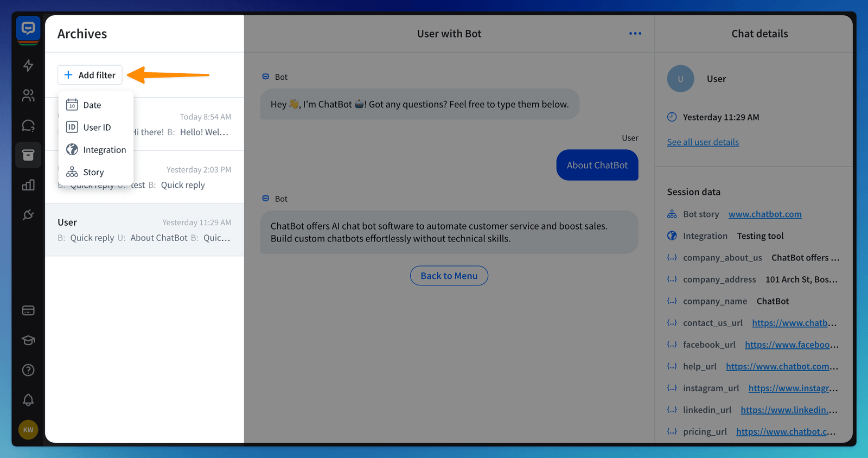Open the Integrations plug icon
This screenshot has height=458, width=868.
coord(28,215)
